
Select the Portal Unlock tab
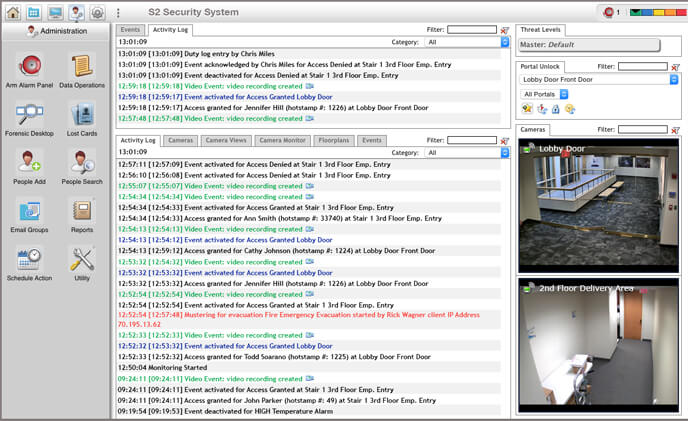click(540, 67)
